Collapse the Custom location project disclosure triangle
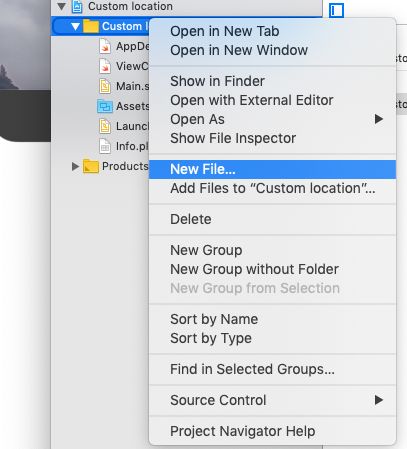The image size is (407, 449). point(61,6)
